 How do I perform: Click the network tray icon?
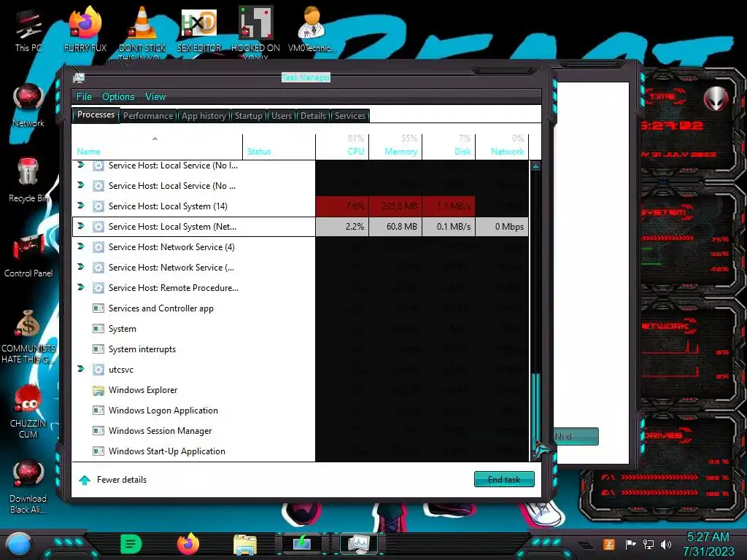(648, 544)
